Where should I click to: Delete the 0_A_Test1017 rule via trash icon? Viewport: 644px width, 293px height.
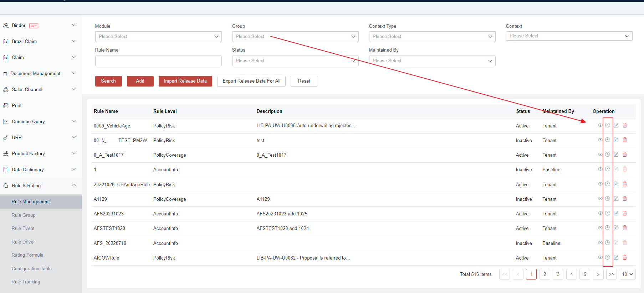625,155
